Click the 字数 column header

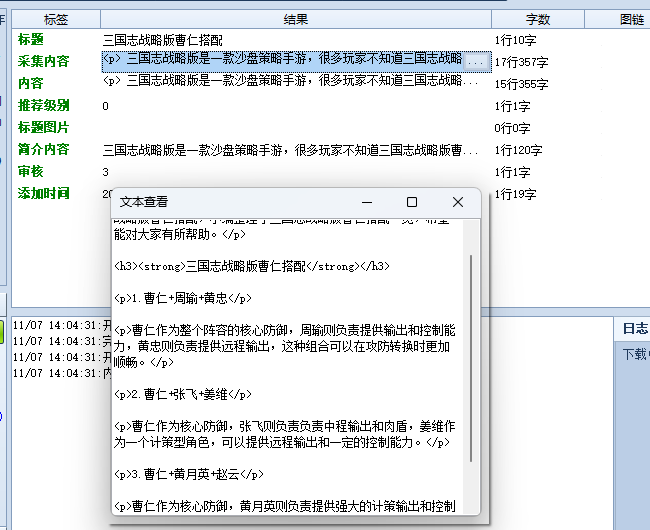click(538, 19)
